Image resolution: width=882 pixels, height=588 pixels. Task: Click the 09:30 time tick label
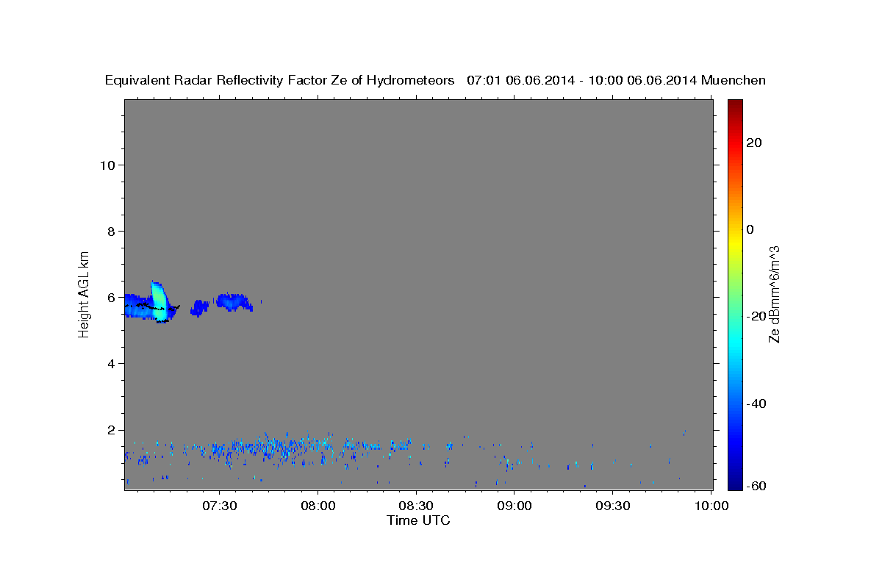[x=613, y=506]
